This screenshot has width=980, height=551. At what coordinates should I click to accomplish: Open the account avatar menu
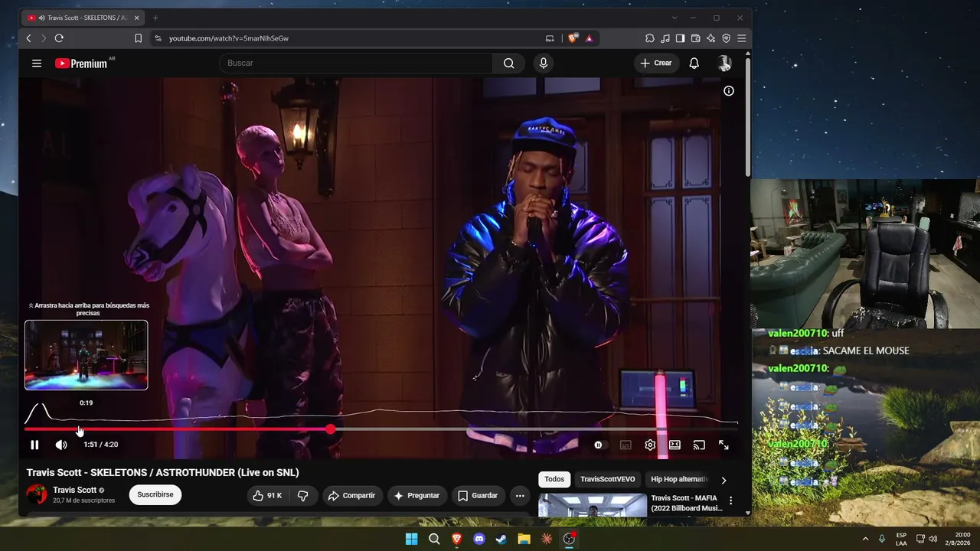click(x=724, y=64)
